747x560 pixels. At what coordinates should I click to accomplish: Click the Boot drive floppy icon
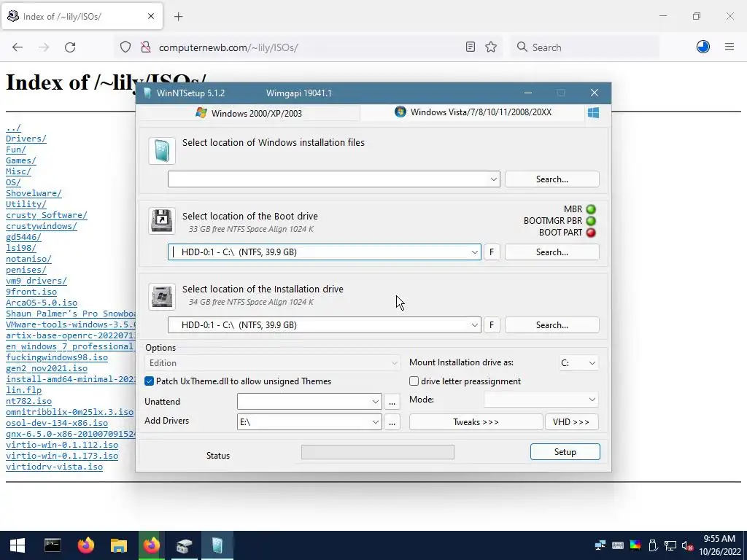pyautogui.click(x=162, y=221)
